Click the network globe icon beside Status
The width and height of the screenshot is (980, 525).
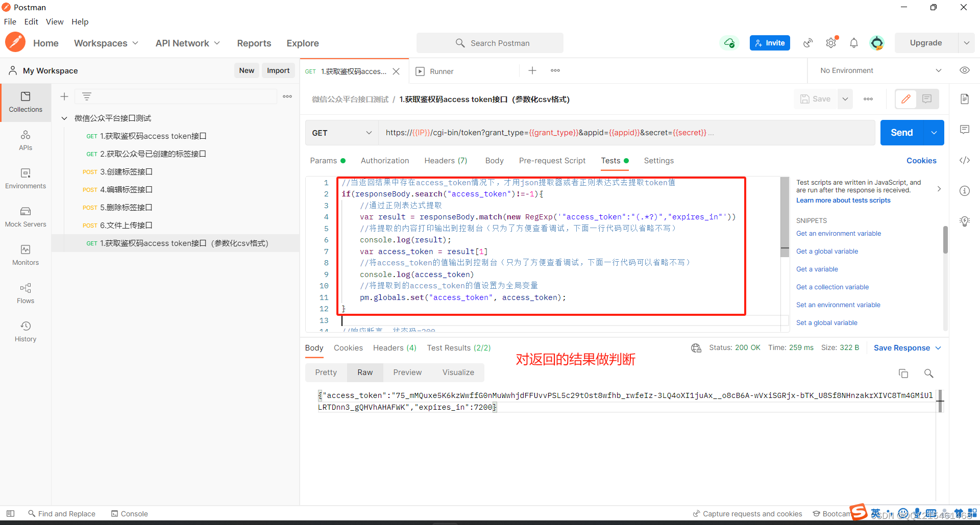pos(696,348)
